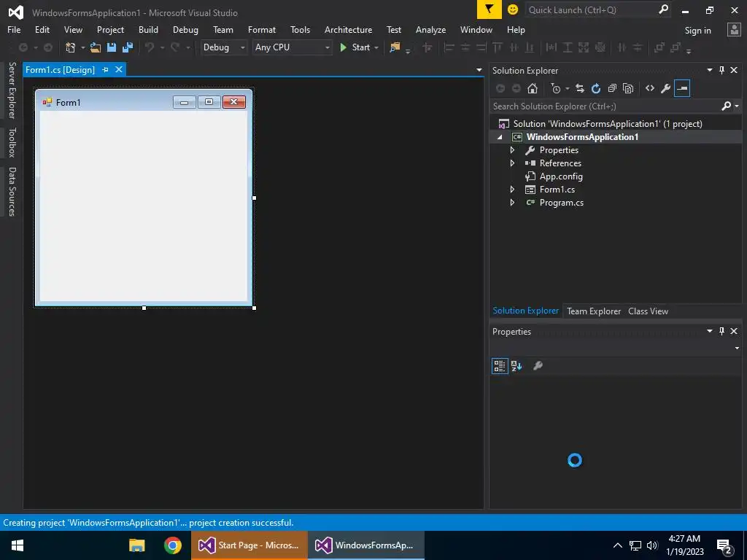Screen dimensions: 747x560
Task: Open the Server Explorer side tab
Action: click(x=12, y=90)
